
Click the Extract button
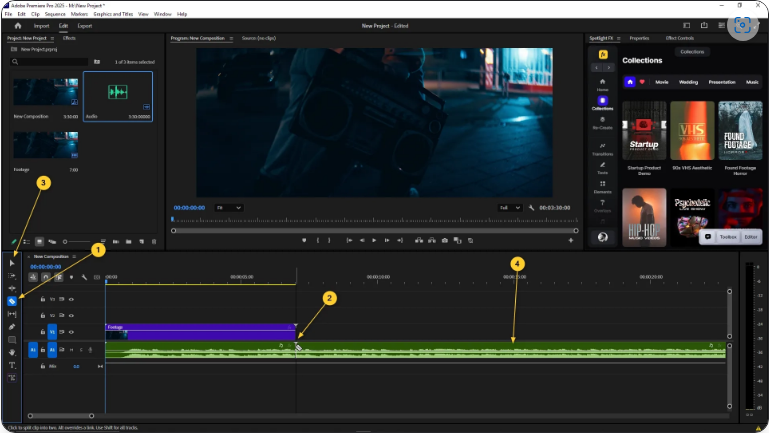coord(432,240)
